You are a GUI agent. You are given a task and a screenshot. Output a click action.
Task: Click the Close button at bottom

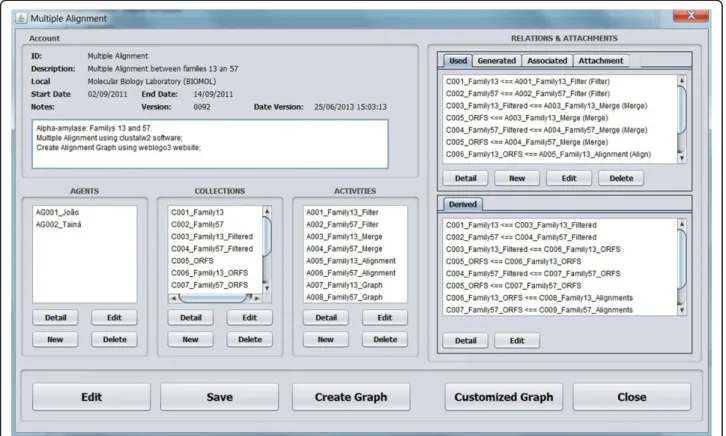[632, 397]
